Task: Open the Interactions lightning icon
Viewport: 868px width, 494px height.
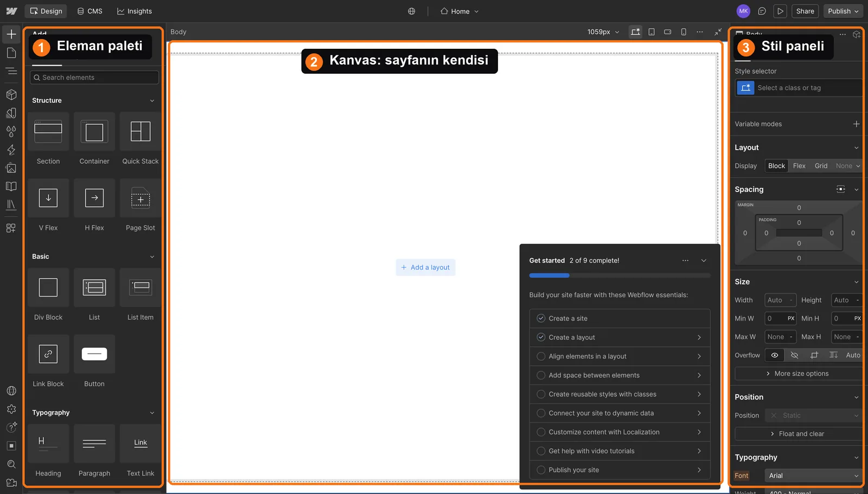Action: click(11, 150)
